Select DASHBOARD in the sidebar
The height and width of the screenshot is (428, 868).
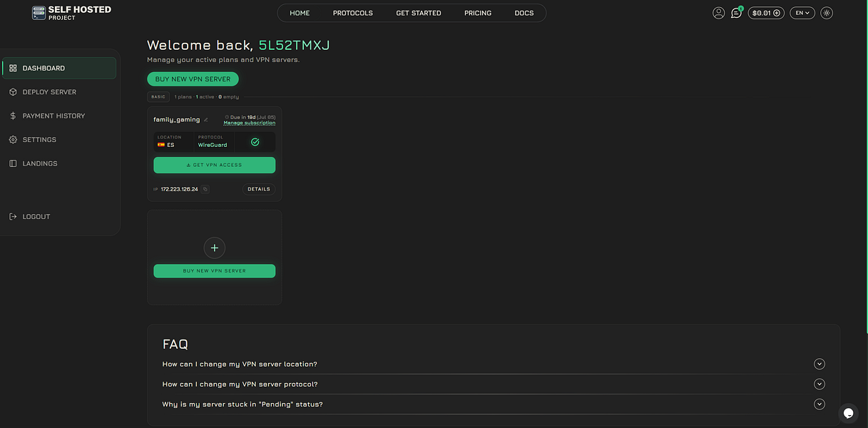(x=59, y=68)
